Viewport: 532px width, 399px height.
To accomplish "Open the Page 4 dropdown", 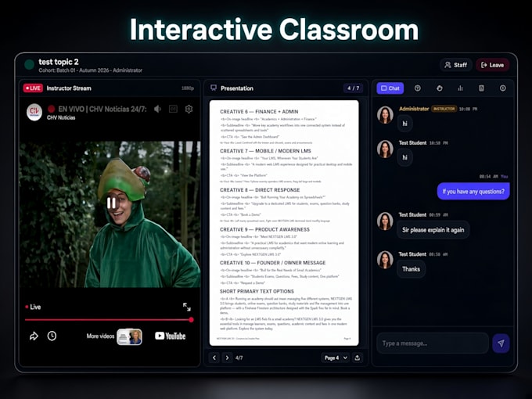I will pyautogui.click(x=335, y=358).
